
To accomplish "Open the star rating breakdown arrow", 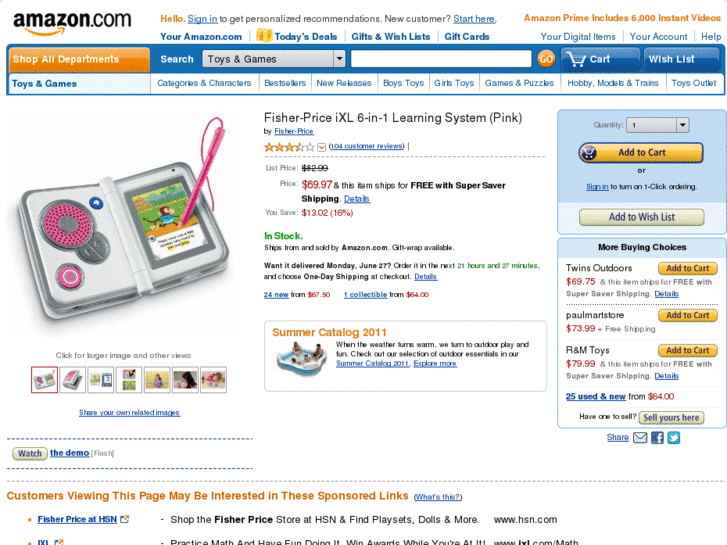I will click(321, 147).
